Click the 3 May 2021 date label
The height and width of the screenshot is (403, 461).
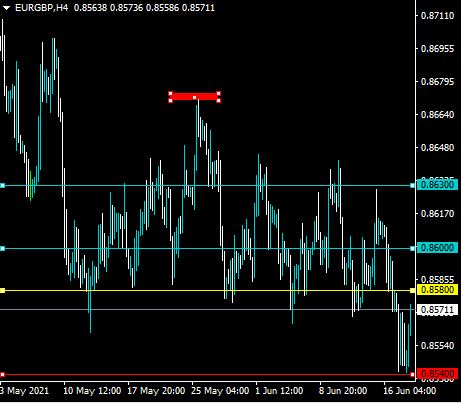point(25,391)
